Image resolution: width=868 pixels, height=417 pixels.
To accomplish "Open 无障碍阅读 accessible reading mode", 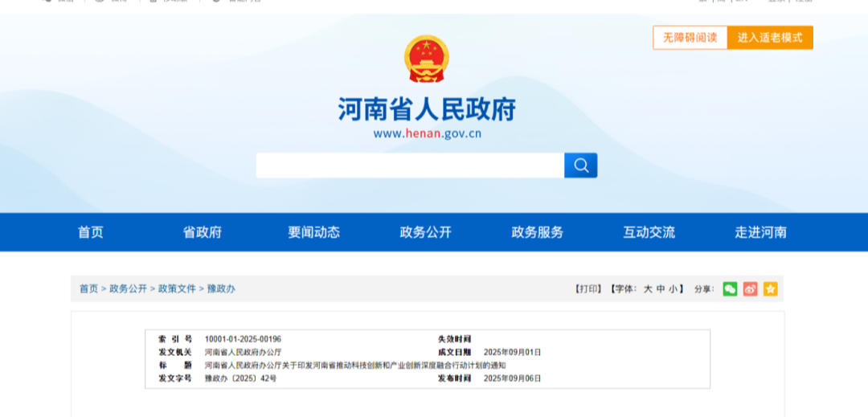I will (x=690, y=38).
